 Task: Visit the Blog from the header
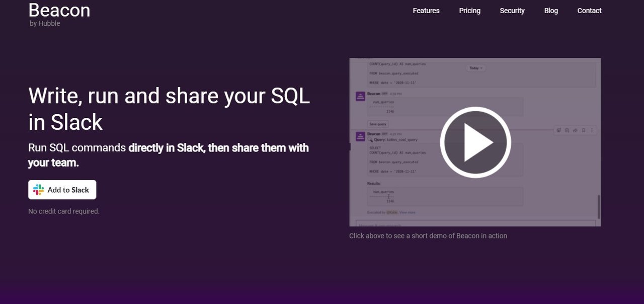(551, 11)
